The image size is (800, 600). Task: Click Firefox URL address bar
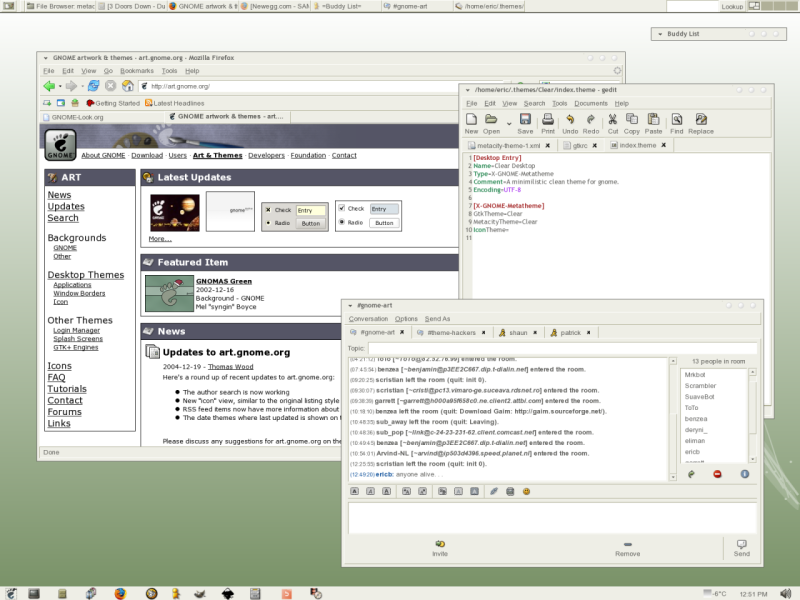pos(321,86)
